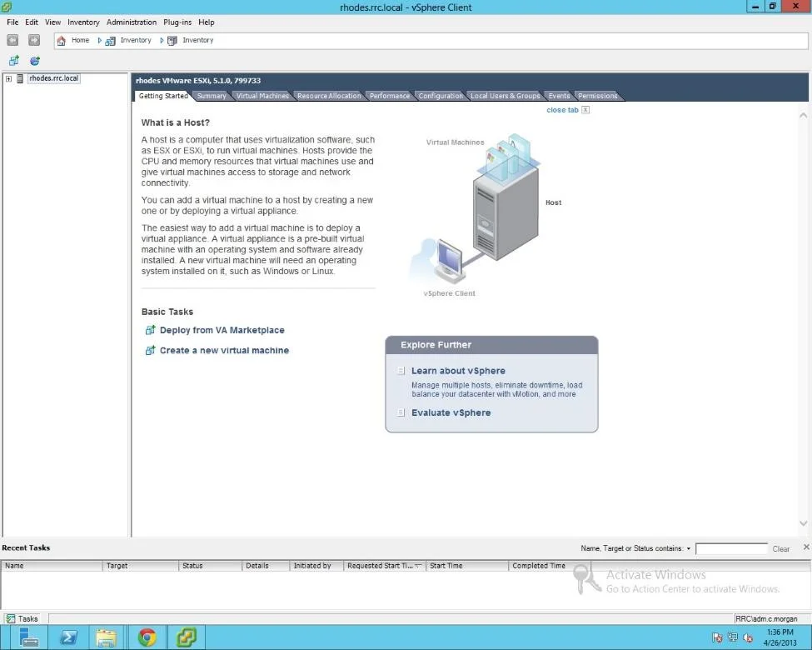Switch to the Resource Allocation tab
Screen dimensions: 812x650
click(x=329, y=96)
